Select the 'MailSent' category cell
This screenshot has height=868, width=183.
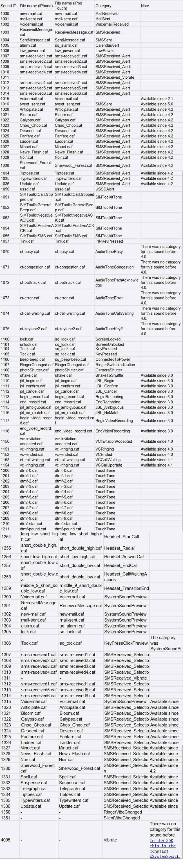[103, 19]
